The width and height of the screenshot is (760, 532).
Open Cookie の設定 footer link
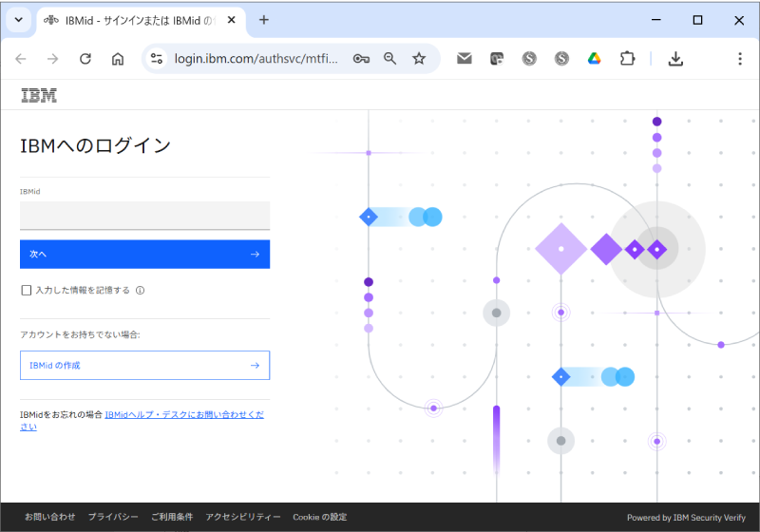point(320,517)
